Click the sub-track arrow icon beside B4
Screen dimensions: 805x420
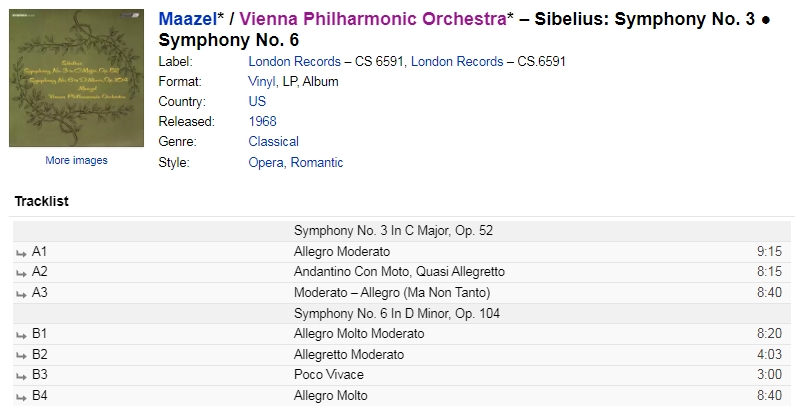[x=21, y=397]
